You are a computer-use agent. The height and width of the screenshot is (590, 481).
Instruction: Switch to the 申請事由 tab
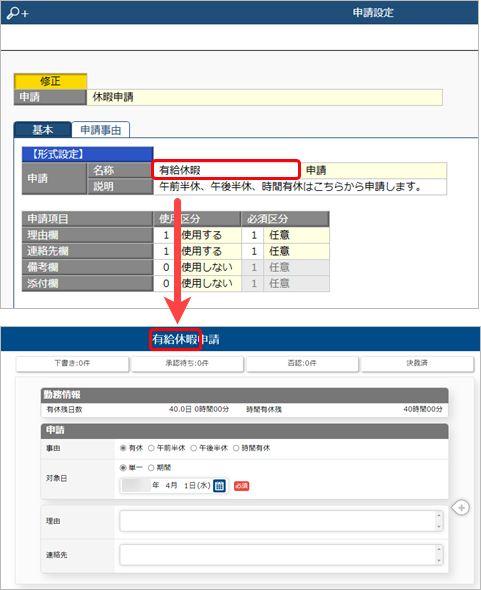101,130
